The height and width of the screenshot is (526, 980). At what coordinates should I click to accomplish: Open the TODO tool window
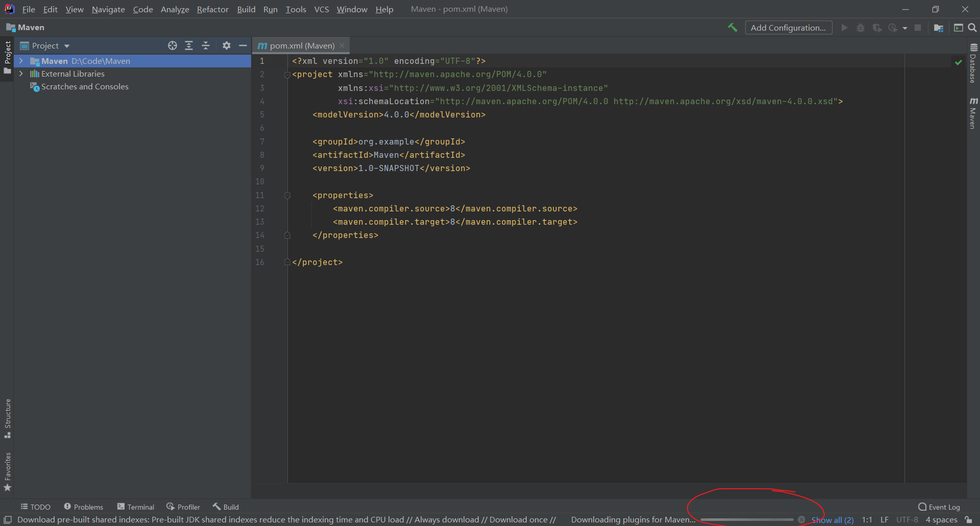pyautogui.click(x=35, y=507)
